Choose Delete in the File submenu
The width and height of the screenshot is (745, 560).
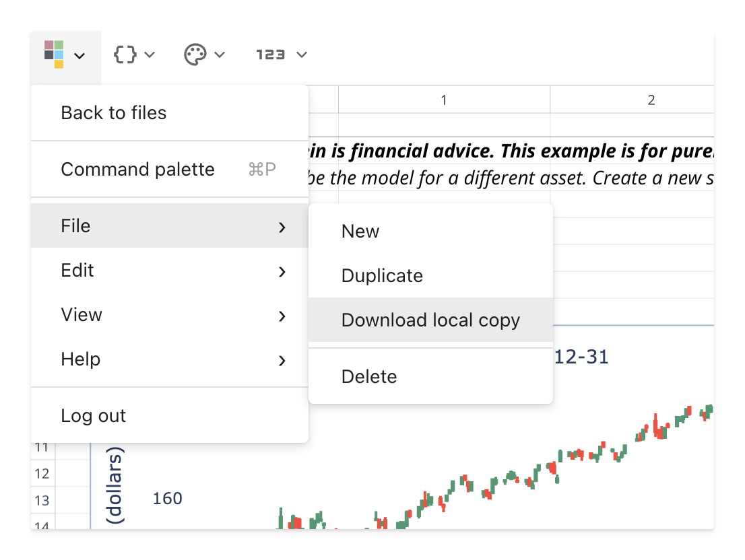tap(369, 377)
